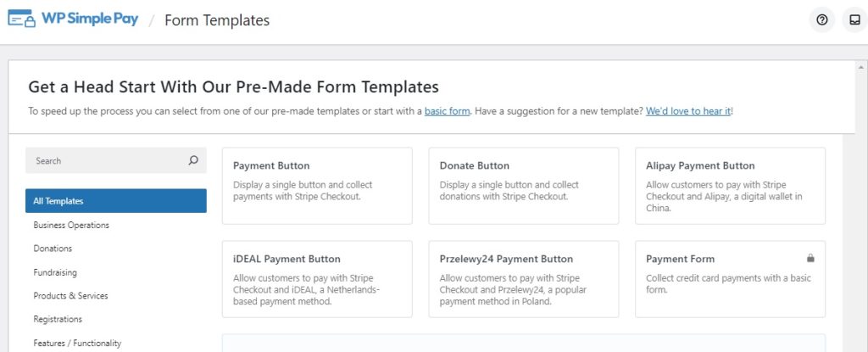Choose the Payment Button template
868x352 pixels.
click(317, 186)
